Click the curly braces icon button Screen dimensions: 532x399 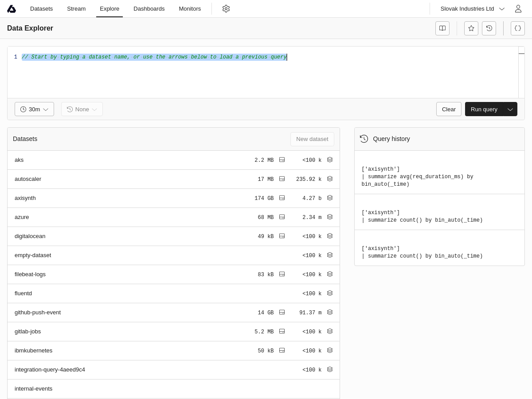click(518, 28)
